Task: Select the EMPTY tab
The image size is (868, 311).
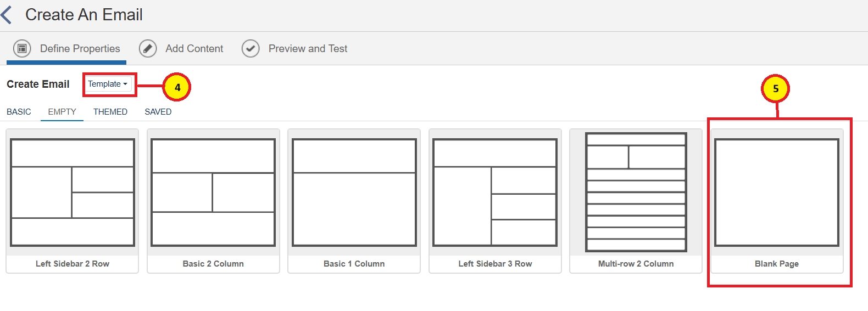Action: [x=62, y=112]
